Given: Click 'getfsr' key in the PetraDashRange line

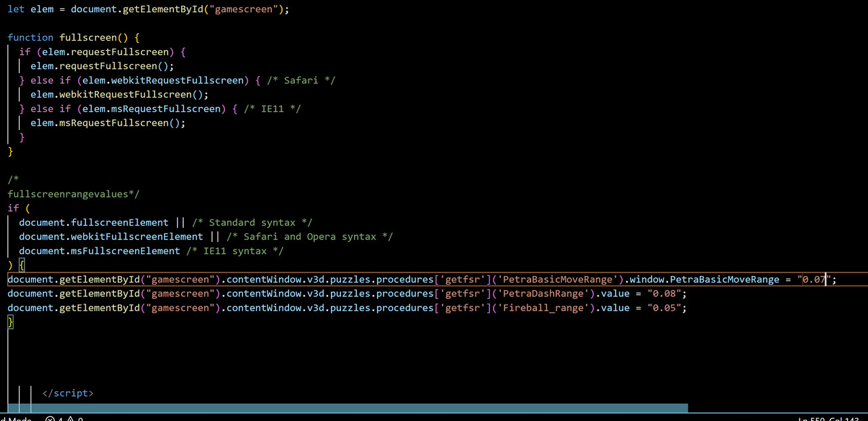Looking at the screenshot, I should point(463,294).
